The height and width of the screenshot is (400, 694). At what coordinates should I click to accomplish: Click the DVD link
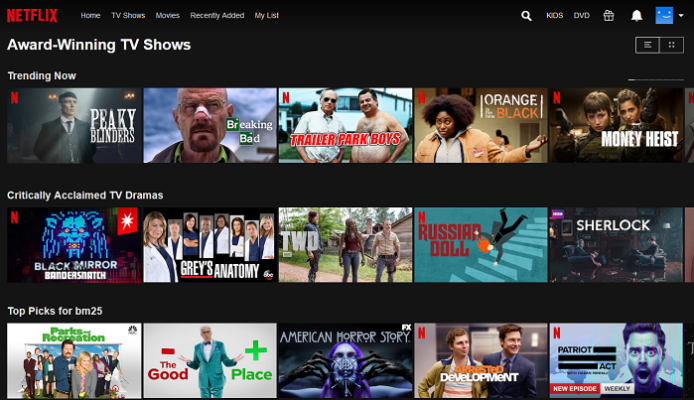[x=581, y=16]
